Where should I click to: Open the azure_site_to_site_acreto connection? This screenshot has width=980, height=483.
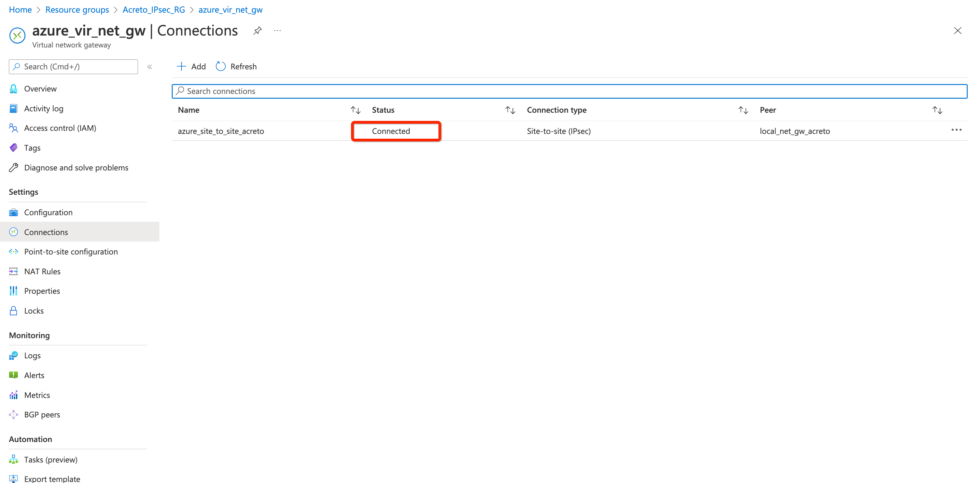pos(221,131)
